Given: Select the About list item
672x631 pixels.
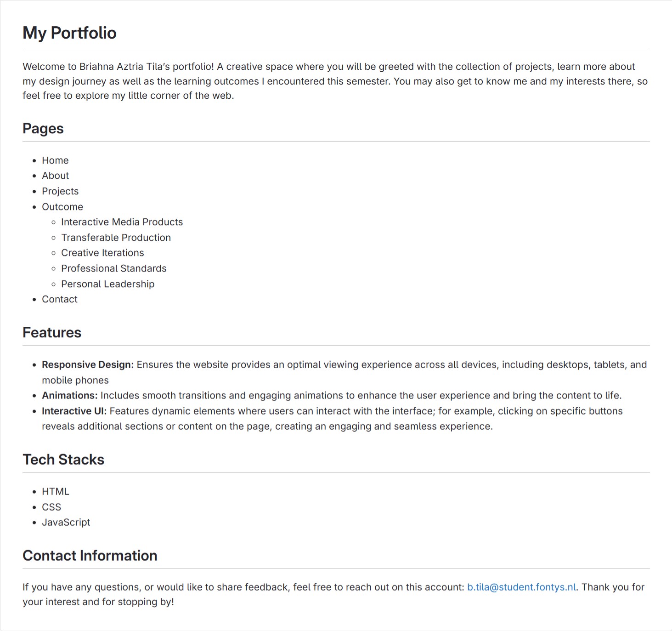Looking at the screenshot, I should point(55,176).
